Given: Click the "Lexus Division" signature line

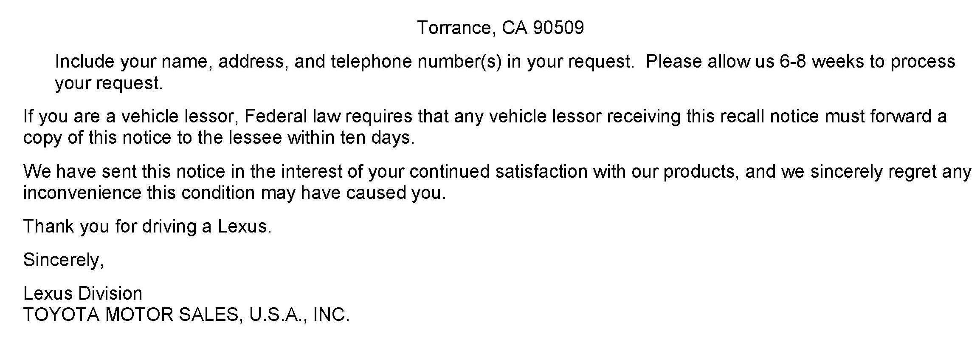Looking at the screenshot, I should click(83, 294).
